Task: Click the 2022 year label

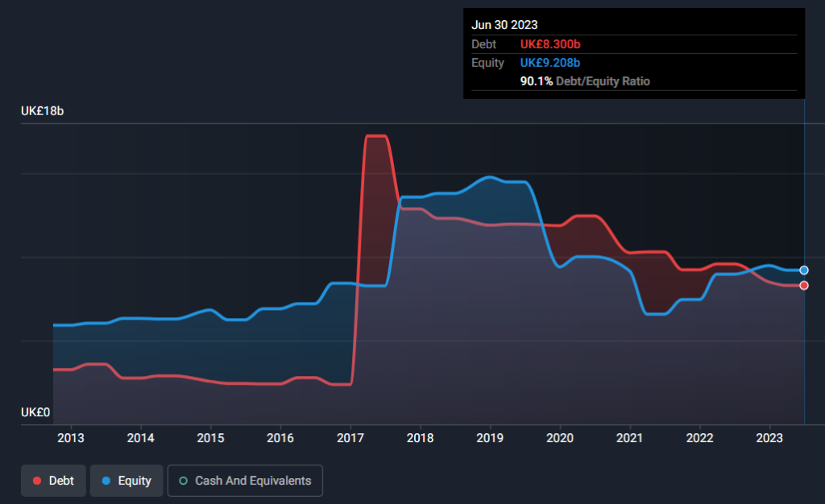Action: click(x=699, y=438)
